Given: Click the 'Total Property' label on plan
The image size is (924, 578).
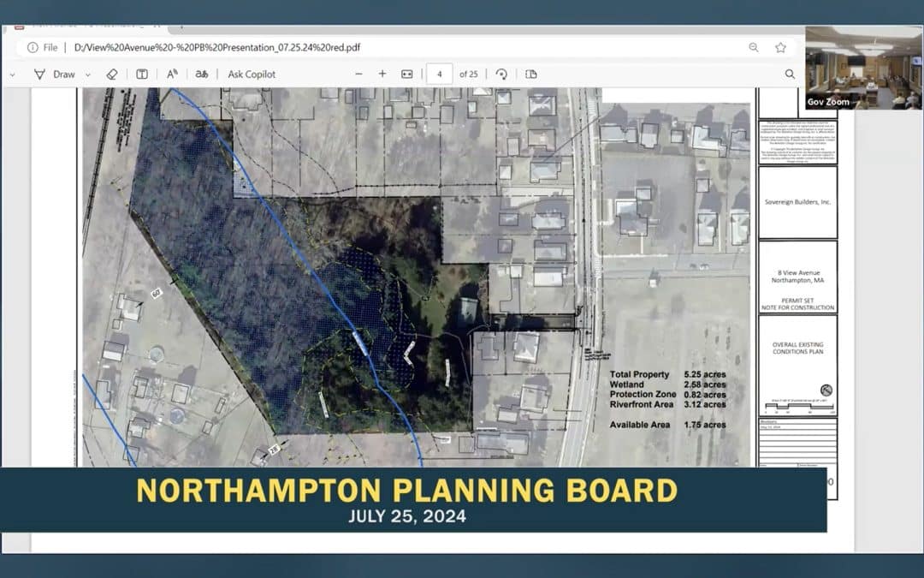Looking at the screenshot, I should click(x=639, y=374).
